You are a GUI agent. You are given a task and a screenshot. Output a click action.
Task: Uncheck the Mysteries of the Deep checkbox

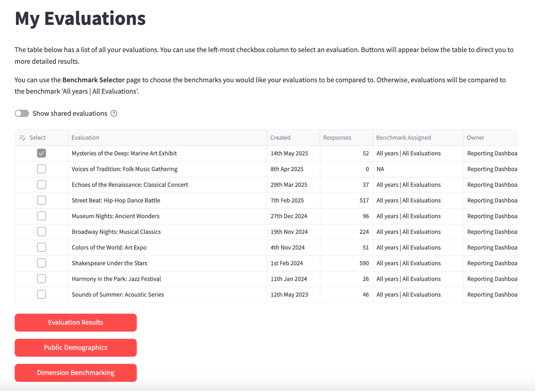(x=42, y=153)
